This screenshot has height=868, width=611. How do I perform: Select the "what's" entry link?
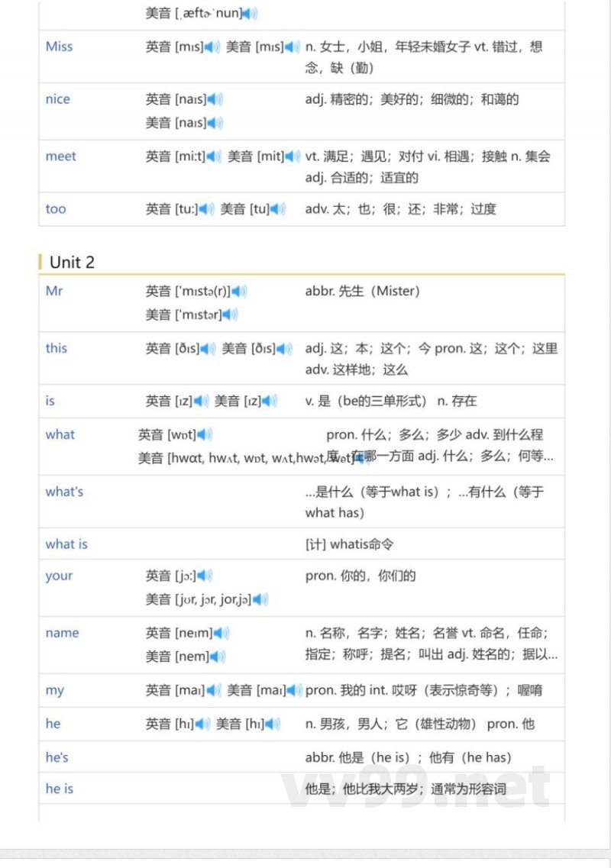[x=64, y=492]
